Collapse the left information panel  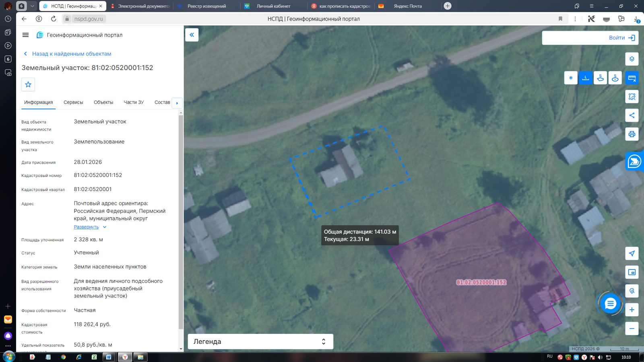pos(192,35)
